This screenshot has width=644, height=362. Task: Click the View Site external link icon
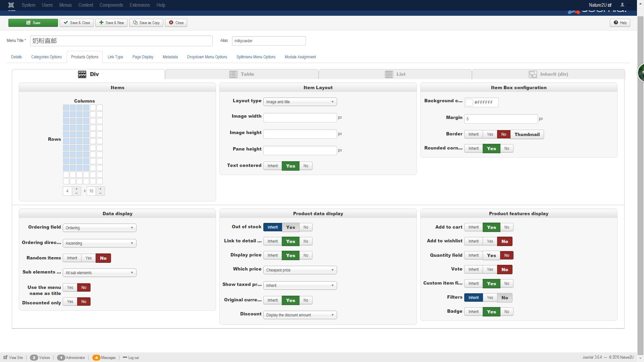[x=5, y=358]
